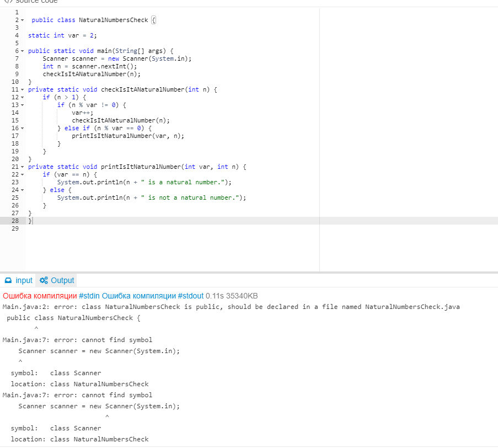Click the last 'location: class NaturalNumbersCheck' line
The image size is (498, 448).
tap(80, 439)
